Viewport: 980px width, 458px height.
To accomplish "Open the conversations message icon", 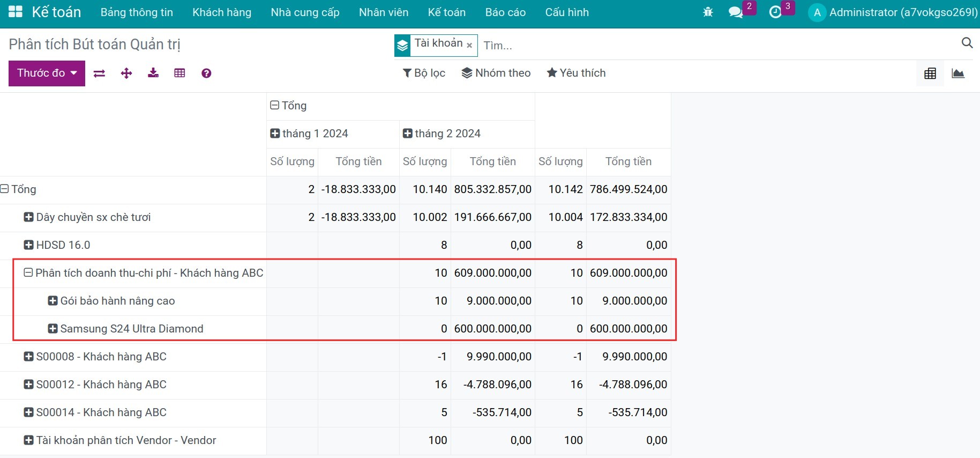I will (736, 12).
